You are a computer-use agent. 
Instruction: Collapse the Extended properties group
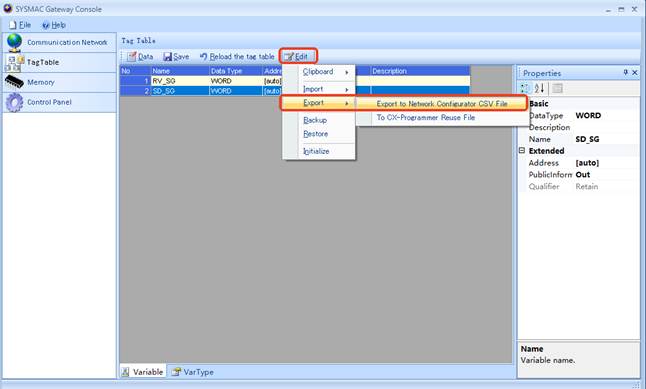(522, 151)
